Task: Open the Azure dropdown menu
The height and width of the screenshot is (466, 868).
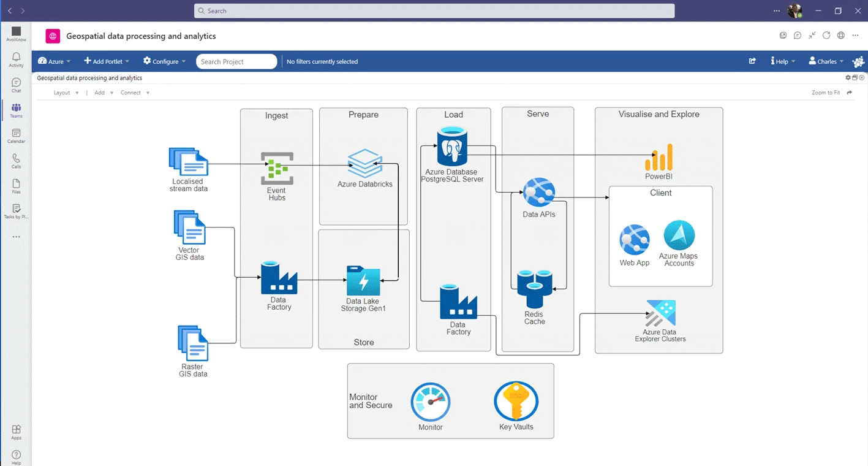Action: [54, 61]
